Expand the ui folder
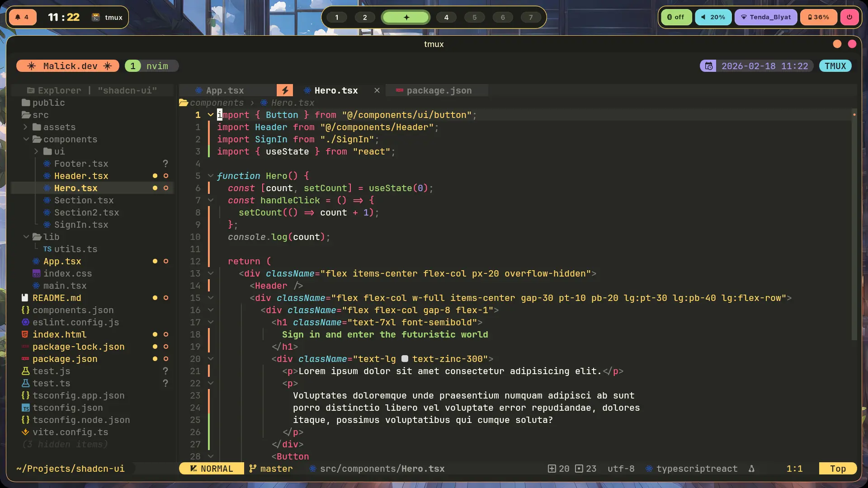This screenshot has height=488, width=868. point(36,151)
